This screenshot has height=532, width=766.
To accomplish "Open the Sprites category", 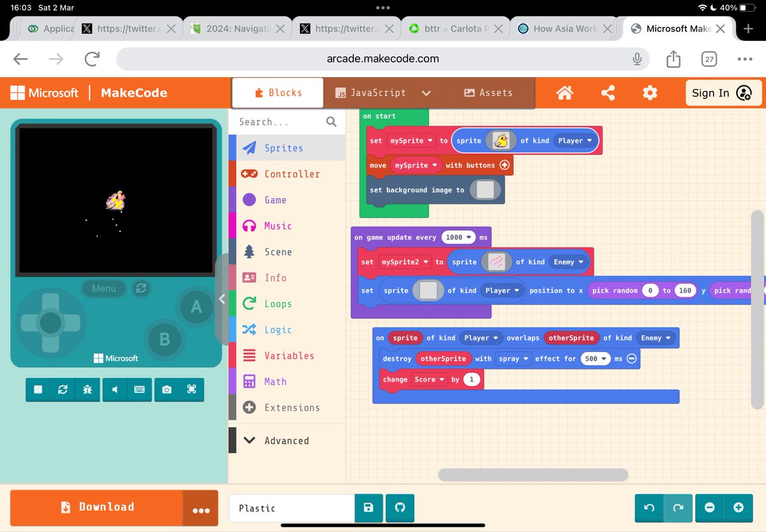I will (x=287, y=148).
